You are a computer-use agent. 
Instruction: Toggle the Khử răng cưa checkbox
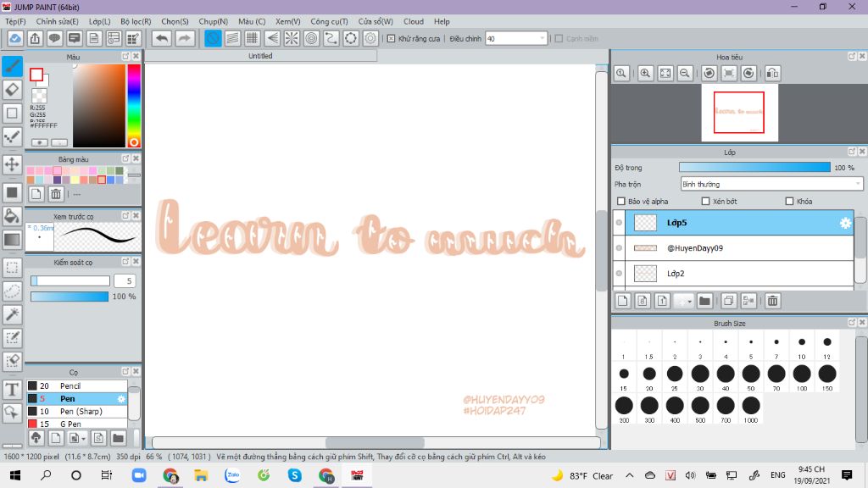coord(392,39)
